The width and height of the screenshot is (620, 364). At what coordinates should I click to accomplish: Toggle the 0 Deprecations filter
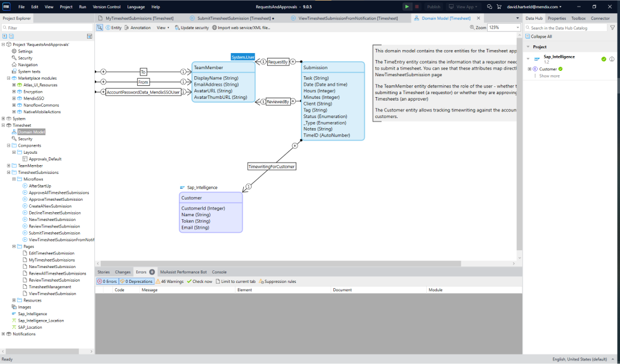(x=138, y=281)
